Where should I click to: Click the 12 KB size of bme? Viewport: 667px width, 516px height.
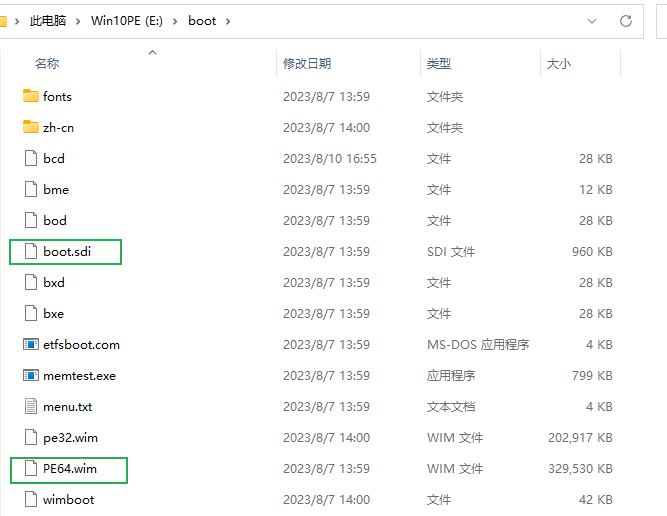(596, 190)
